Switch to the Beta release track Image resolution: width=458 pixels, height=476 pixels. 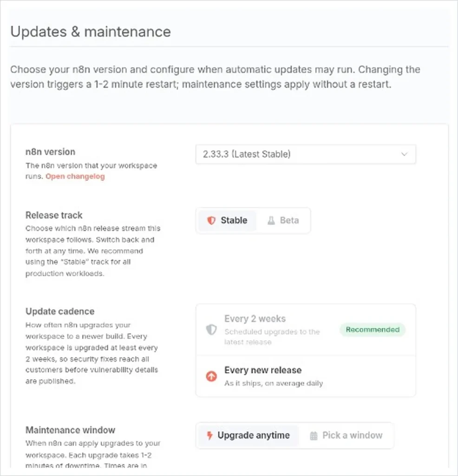tap(283, 220)
